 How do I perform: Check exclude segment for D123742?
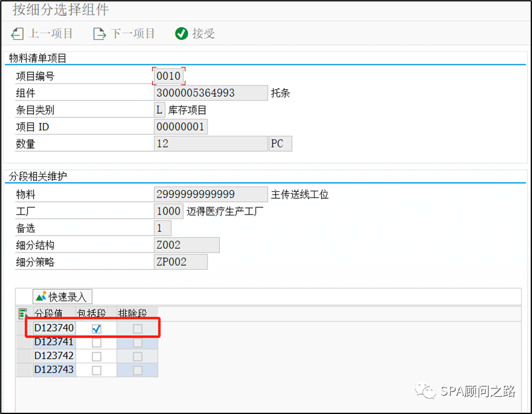[x=137, y=357]
